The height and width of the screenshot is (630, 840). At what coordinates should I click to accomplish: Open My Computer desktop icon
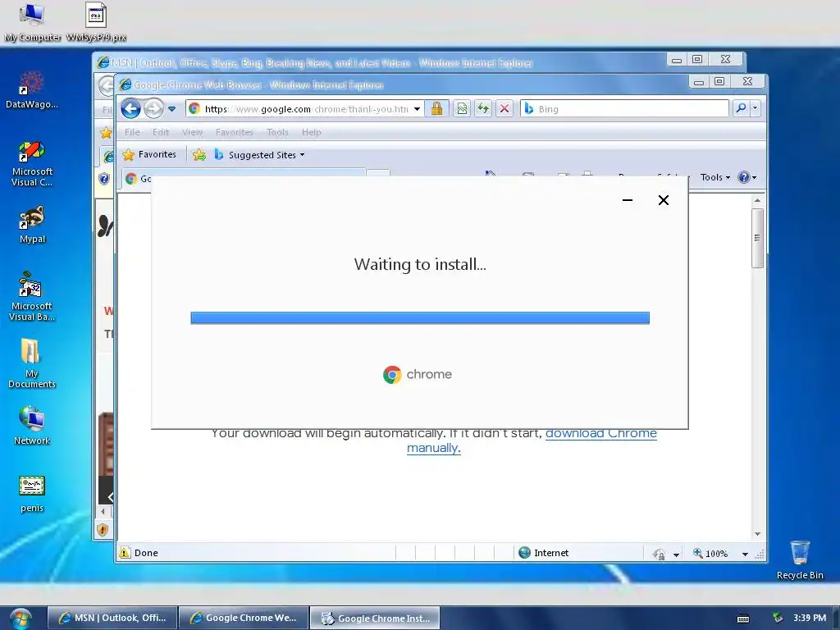[x=32, y=21]
